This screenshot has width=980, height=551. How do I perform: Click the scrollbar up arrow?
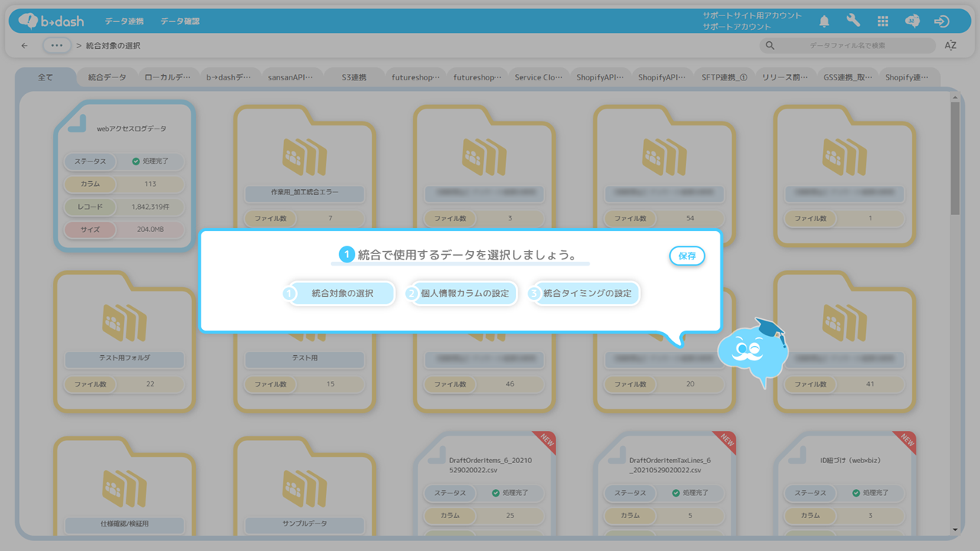coord(955,97)
